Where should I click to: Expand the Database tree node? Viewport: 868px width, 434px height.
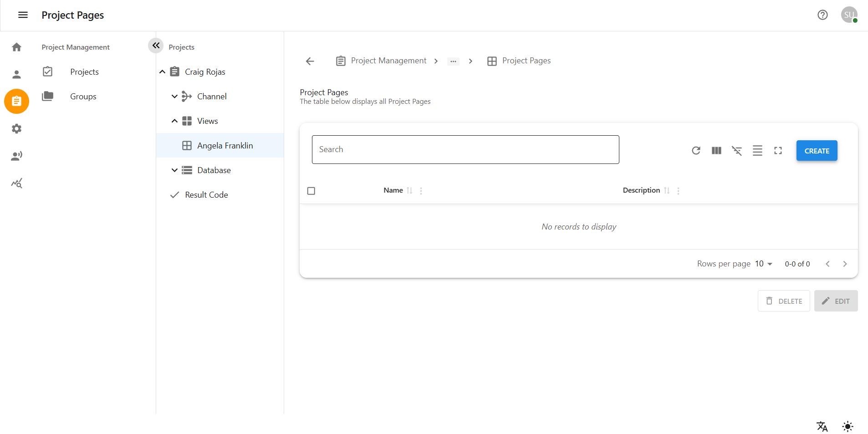pos(174,170)
